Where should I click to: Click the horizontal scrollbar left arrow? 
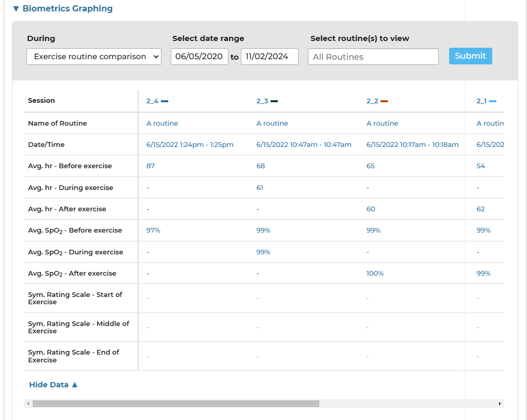pyautogui.click(x=28, y=404)
